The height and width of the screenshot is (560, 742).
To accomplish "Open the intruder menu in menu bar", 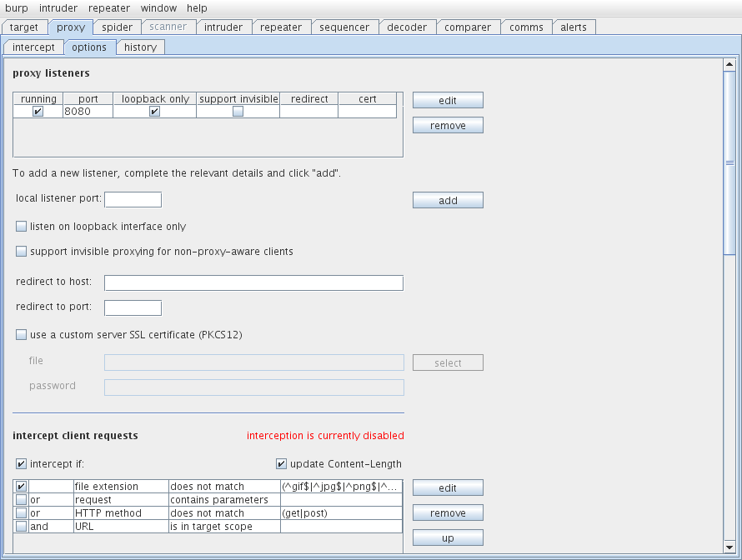I will 58,7.
